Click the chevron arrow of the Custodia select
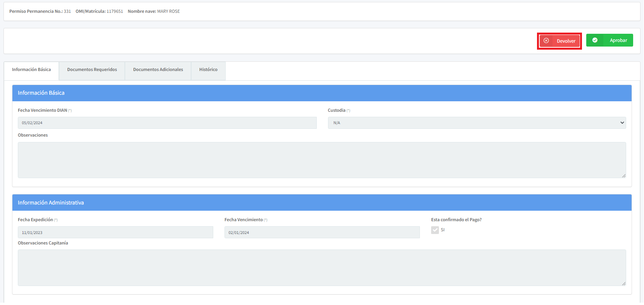 click(x=622, y=123)
